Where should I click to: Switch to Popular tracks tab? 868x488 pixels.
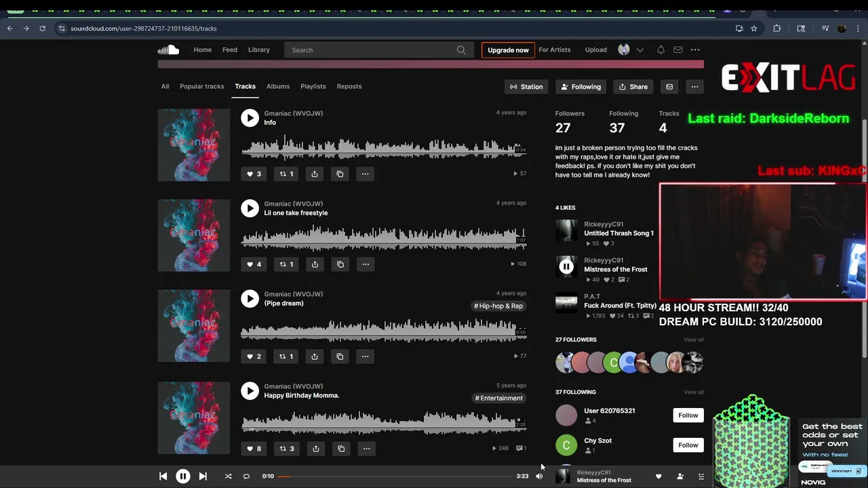(201, 87)
